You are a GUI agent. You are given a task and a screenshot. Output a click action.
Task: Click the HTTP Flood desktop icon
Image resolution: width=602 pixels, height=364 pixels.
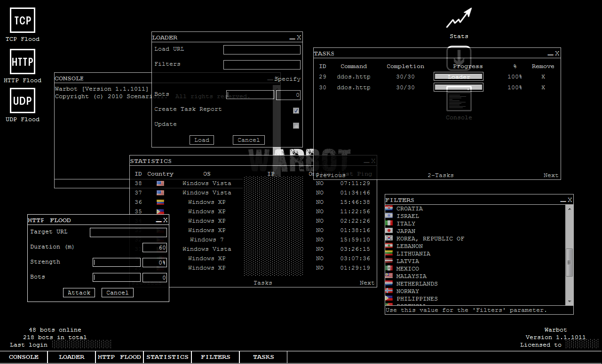click(x=23, y=62)
